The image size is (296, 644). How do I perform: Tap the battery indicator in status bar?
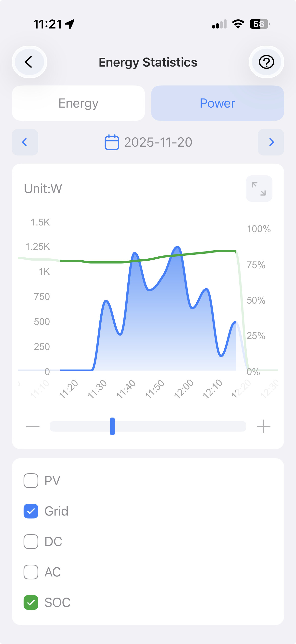tap(259, 24)
